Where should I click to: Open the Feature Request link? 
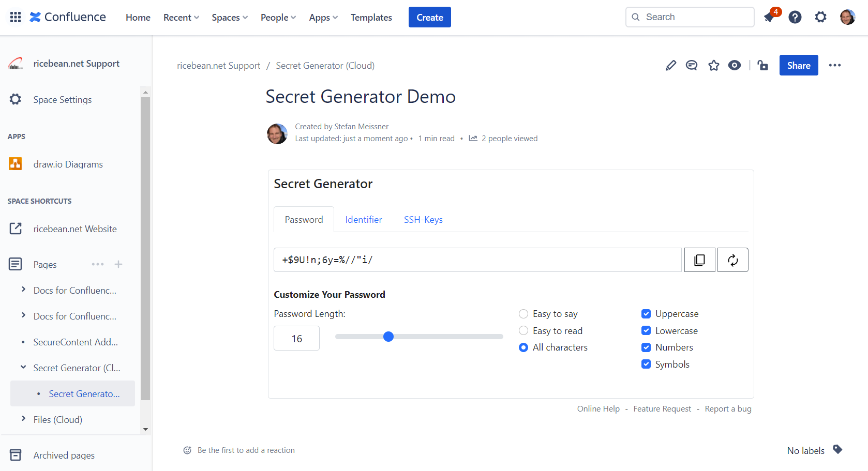pyautogui.click(x=662, y=408)
